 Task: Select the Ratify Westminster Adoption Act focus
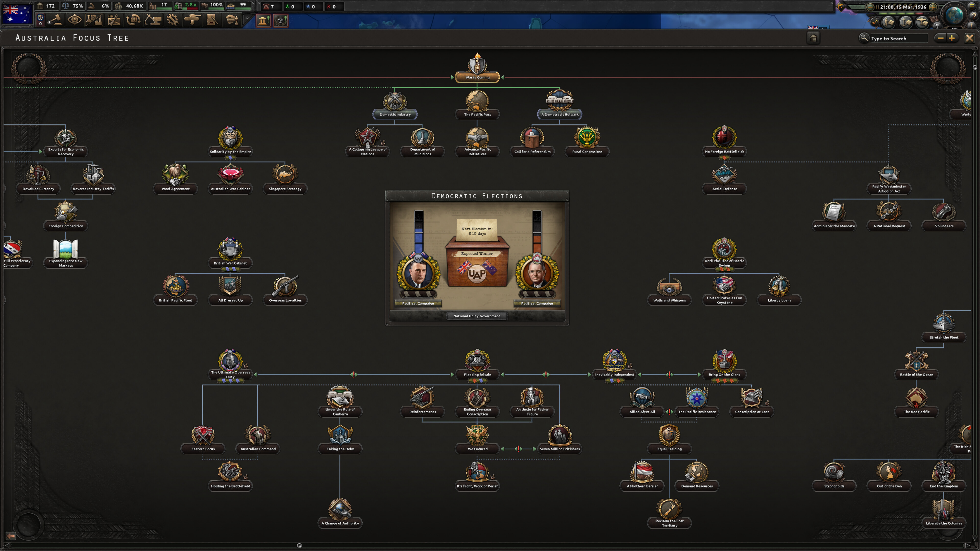tap(889, 180)
